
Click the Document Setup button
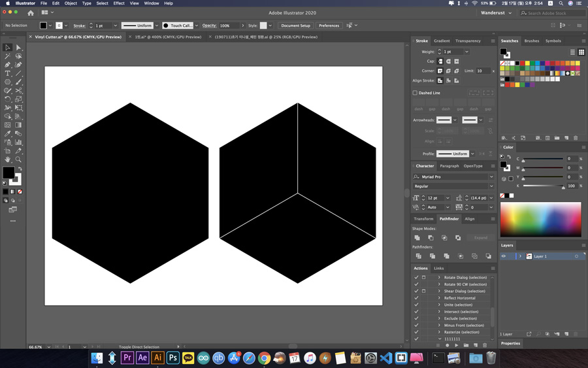tap(295, 25)
